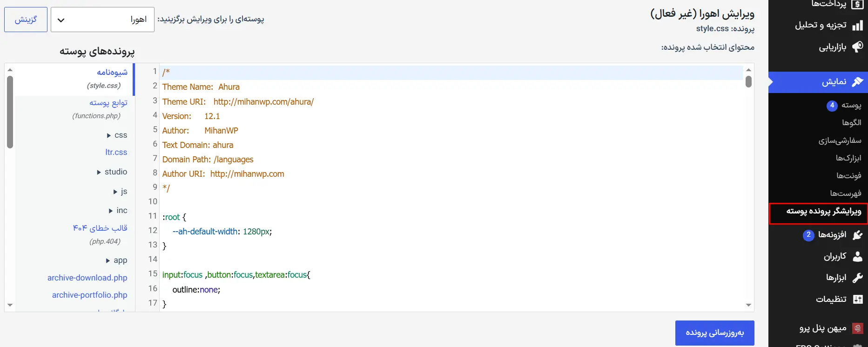Click the گزینش button

(x=26, y=20)
